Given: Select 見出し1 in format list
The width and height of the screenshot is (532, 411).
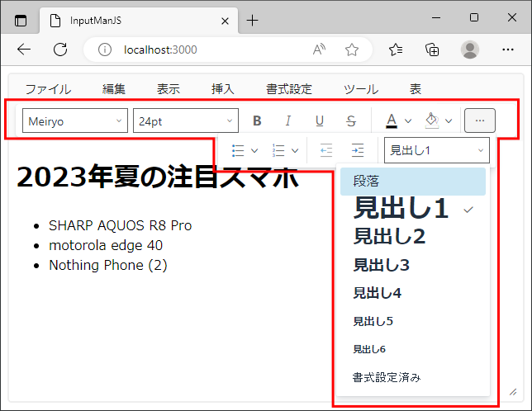Looking at the screenshot, I should (x=413, y=209).
